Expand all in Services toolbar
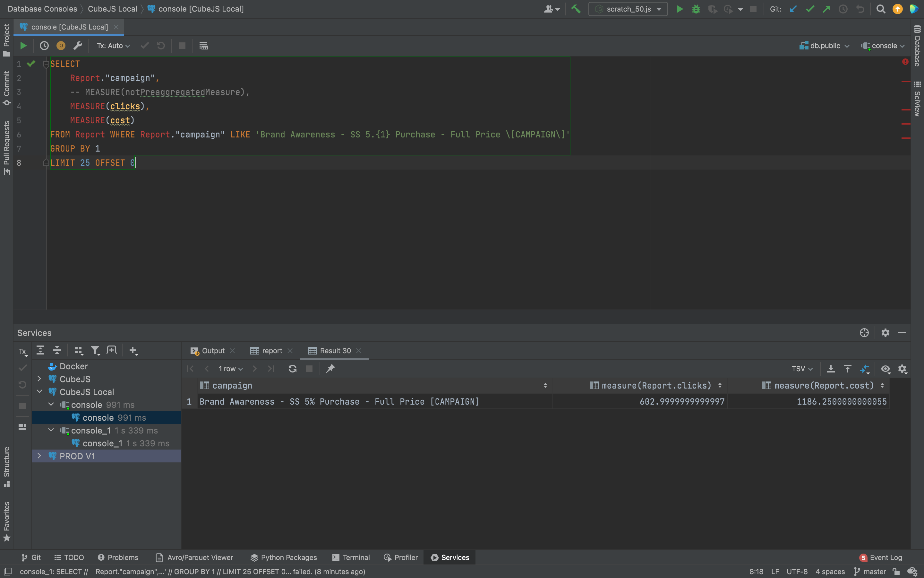Viewport: 924px width, 578px height. click(40, 350)
